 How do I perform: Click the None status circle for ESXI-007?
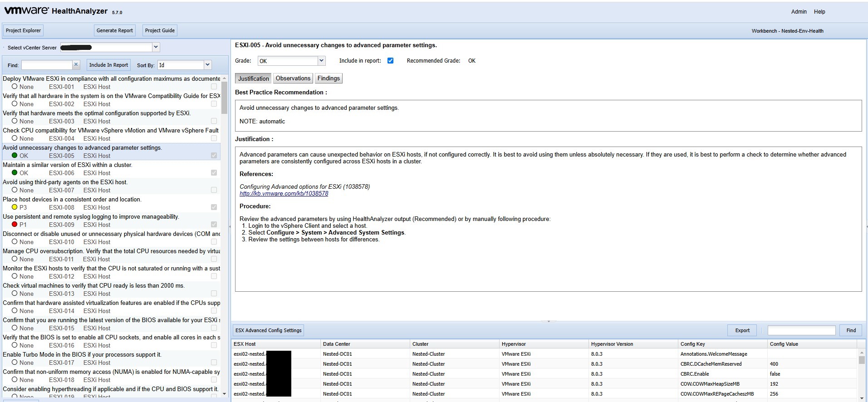pyautogui.click(x=15, y=190)
